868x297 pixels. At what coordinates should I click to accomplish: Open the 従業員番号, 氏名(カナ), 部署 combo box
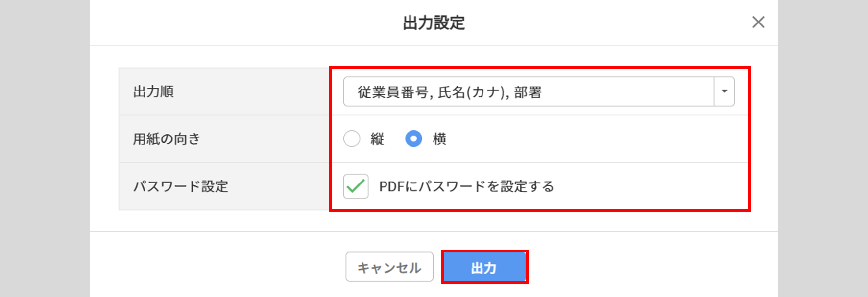pyautogui.click(x=528, y=91)
